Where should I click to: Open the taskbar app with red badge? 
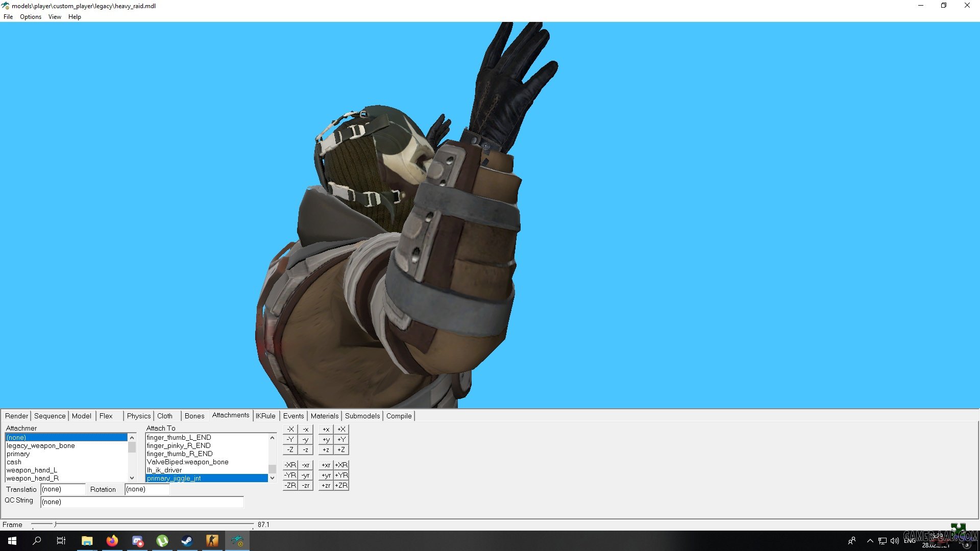137,541
